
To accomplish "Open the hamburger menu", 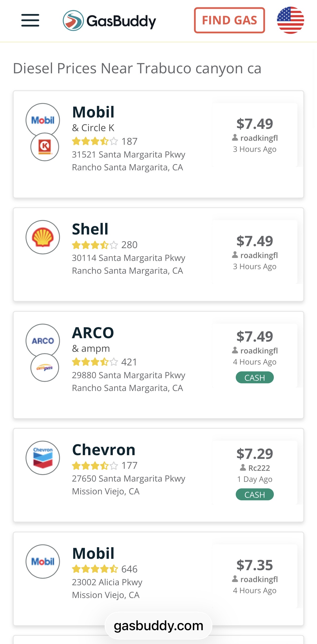I will (30, 20).
